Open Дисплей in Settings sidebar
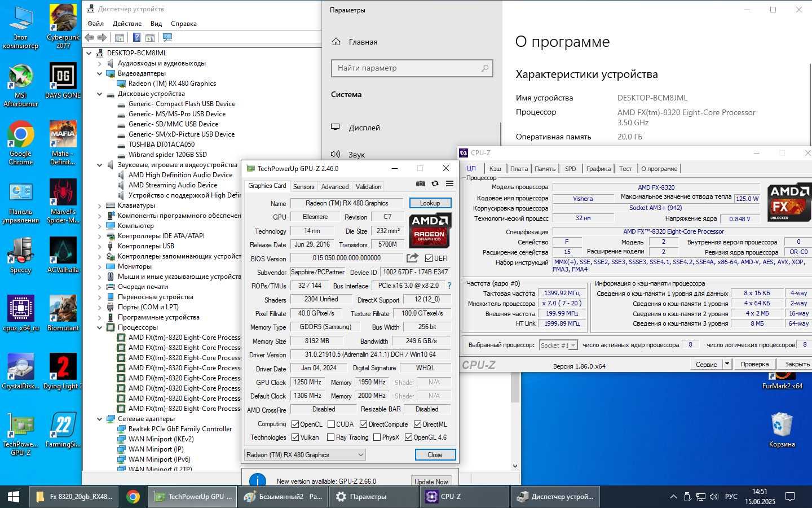This screenshot has width=812, height=508. [364, 128]
